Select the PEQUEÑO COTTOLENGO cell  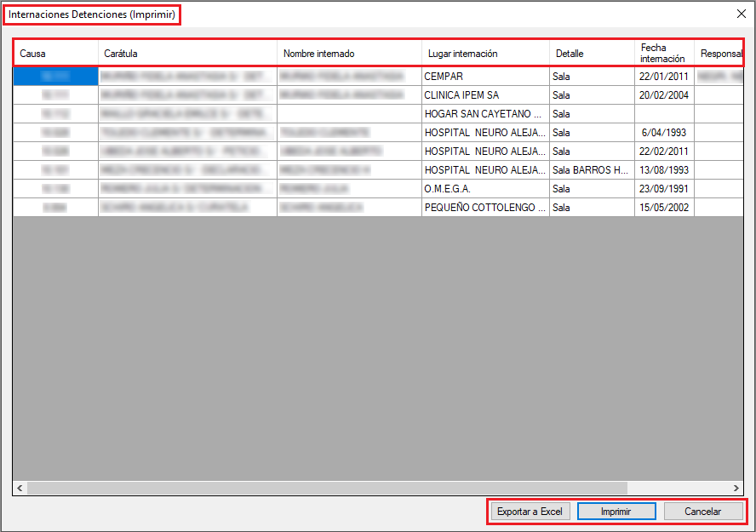(x=485, y=208)
